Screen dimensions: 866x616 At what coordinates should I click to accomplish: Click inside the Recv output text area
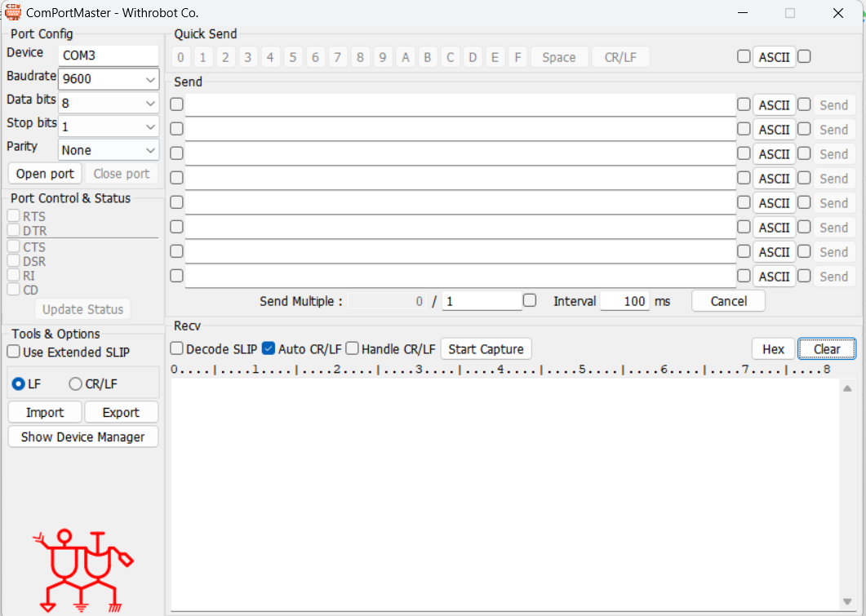(505, 494)
